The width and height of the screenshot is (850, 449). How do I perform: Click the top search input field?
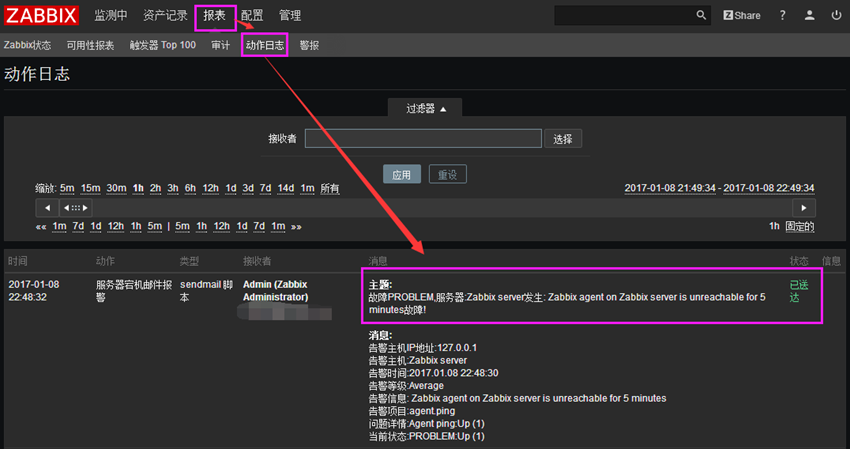623,16
